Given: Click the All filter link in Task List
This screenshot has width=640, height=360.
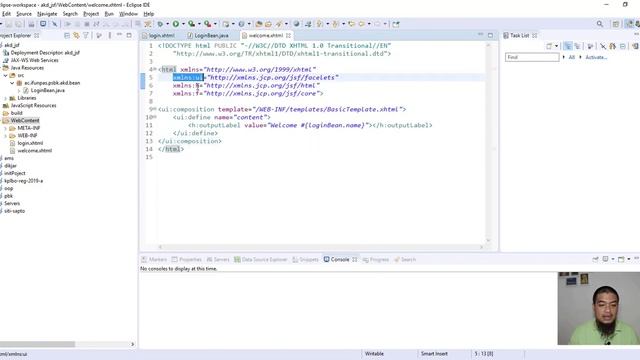Looking at the screenshot, I should [571, 57].
